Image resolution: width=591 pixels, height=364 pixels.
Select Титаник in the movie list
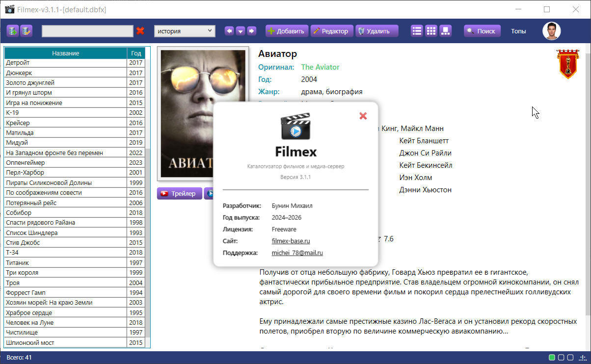click(75, 263)
